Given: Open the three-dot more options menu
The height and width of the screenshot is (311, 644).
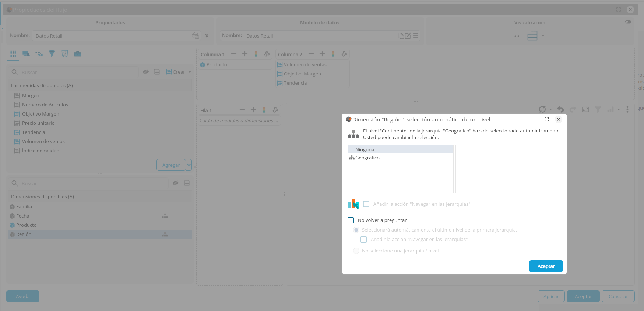Looking at the screenshot, I should [x=627, y=109].
